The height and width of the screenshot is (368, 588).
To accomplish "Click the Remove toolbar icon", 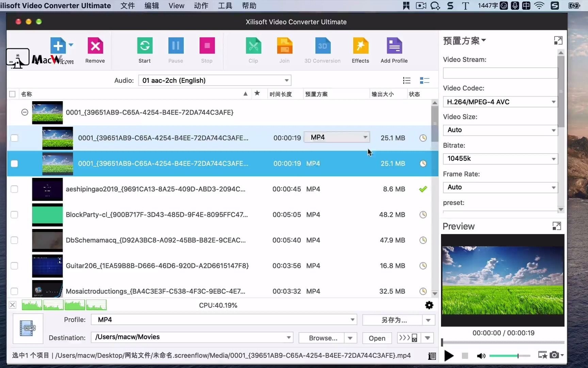I will 95,46.
